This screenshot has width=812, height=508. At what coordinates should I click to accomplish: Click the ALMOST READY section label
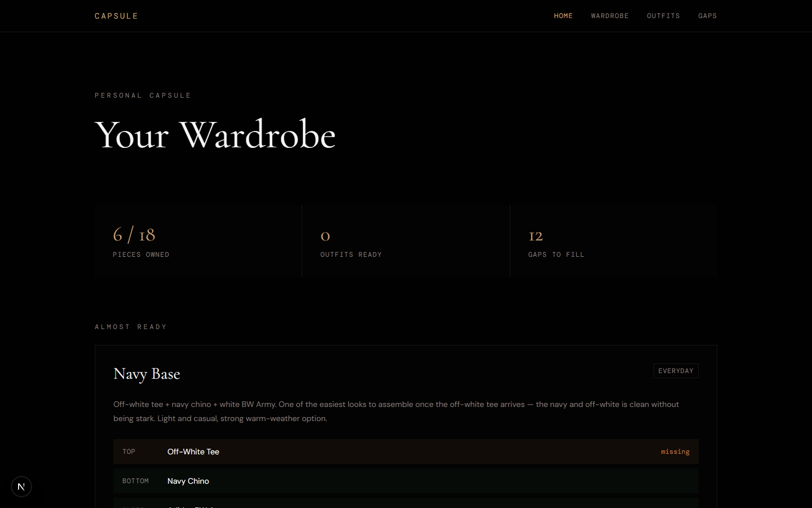point(131,327)
